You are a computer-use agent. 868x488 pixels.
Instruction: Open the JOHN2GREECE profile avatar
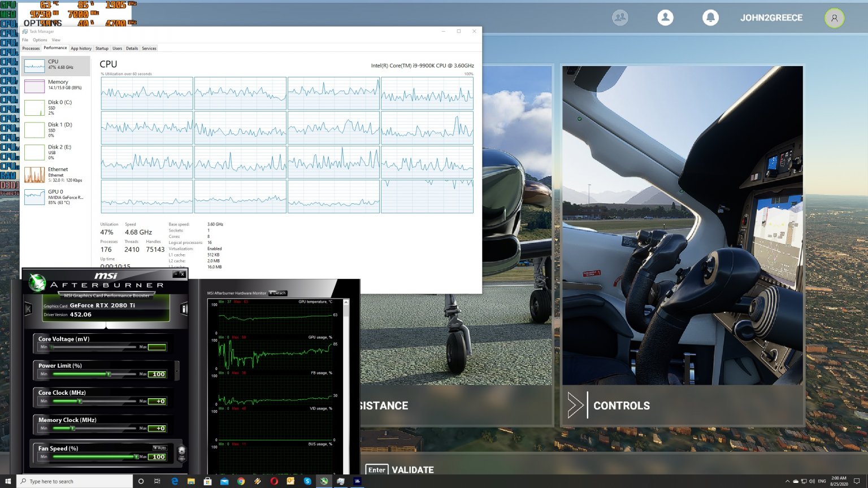835,18
